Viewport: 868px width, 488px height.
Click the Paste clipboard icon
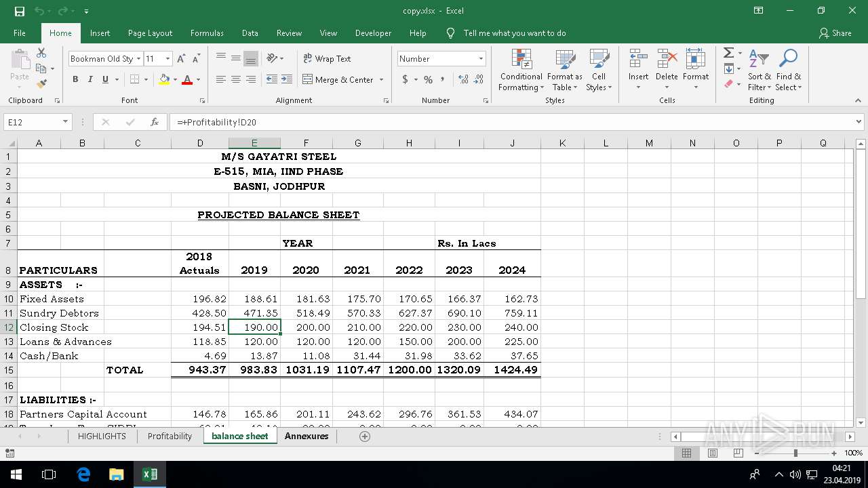click(20, 60)
